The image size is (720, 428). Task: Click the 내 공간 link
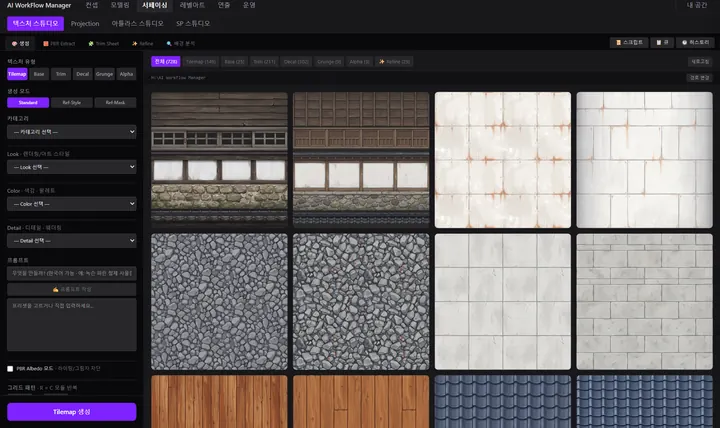tap(697, 5)
